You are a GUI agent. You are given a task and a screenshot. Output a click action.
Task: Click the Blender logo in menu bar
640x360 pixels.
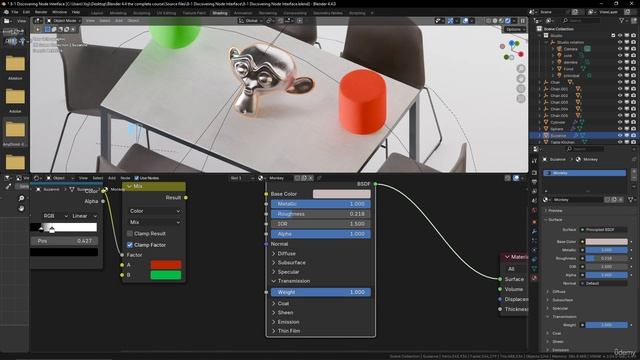point(6,12)
